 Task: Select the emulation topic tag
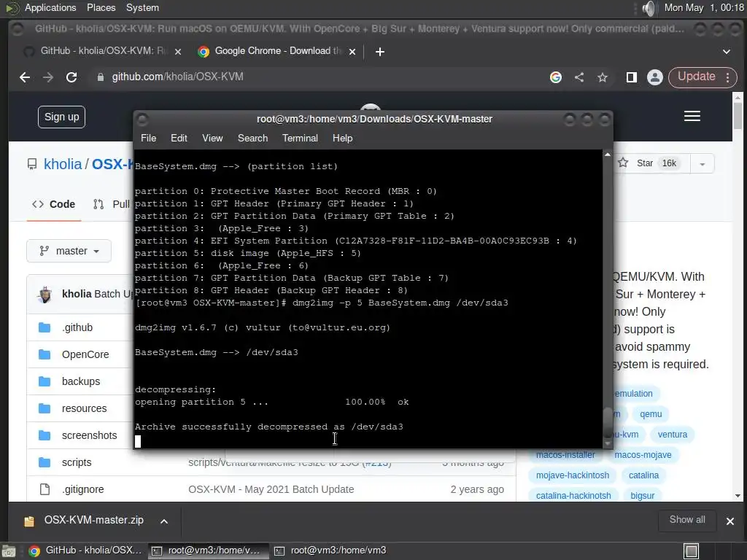(x=634, y=394)
